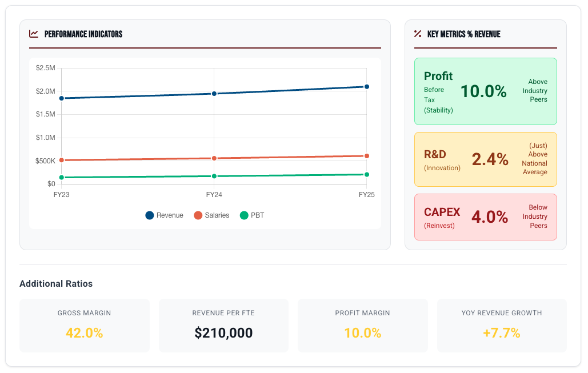Viewport: 588px width, 373px height.
Task: Click the FY23 PBT data point
Action: point(61,177)
